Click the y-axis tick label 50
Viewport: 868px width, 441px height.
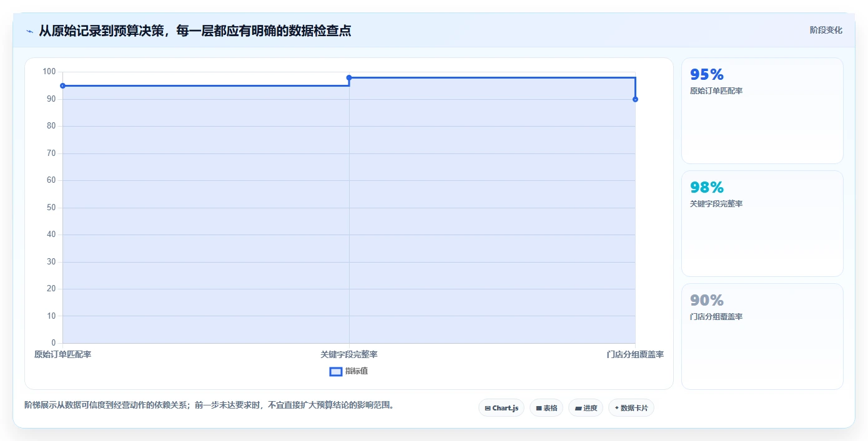[51, 208]
